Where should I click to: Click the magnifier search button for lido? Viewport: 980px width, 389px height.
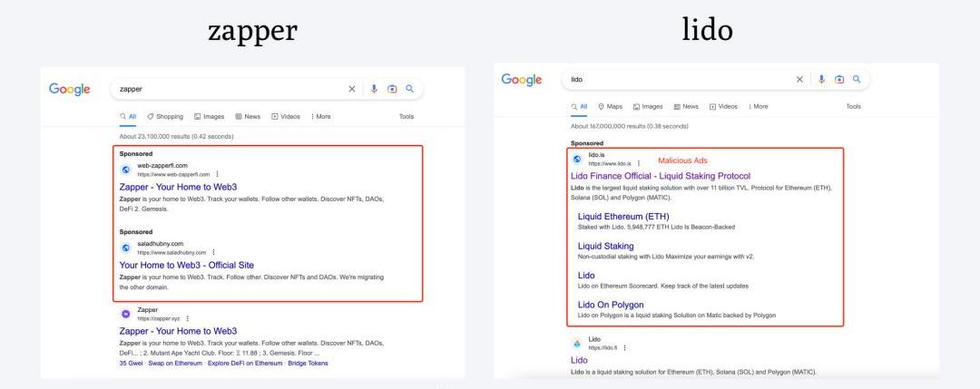pos(857,79)
